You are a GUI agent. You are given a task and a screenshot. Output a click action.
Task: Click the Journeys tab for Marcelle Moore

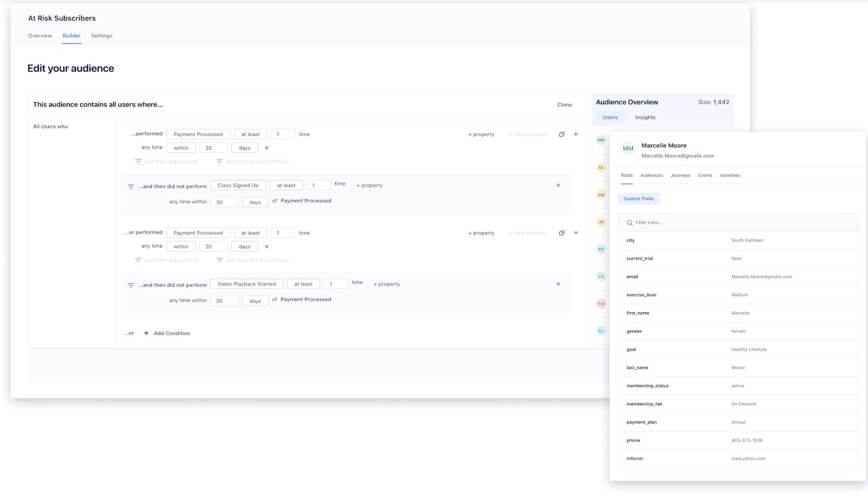pos(680,175)
